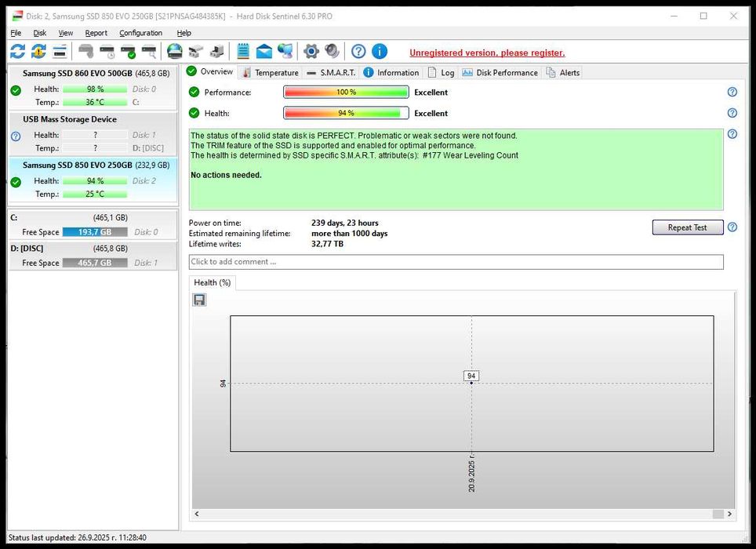
Task: Click the blue envelope e-mail icon
Action: [264, 51]
